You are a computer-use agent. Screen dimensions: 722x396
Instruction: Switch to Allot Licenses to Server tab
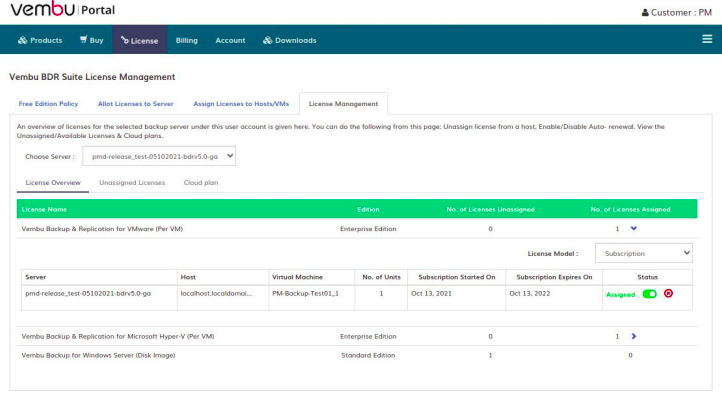tap(135, 104)
